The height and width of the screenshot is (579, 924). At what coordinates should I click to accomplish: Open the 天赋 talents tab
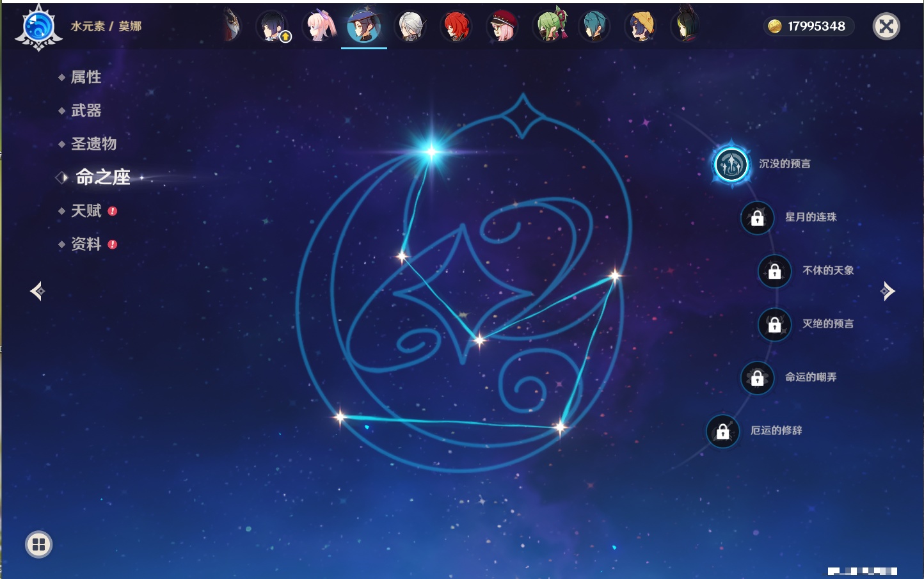(87, 210)
